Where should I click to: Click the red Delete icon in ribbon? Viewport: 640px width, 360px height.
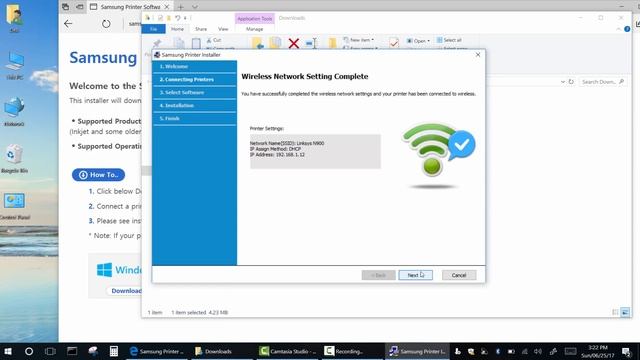pos(293,43)
